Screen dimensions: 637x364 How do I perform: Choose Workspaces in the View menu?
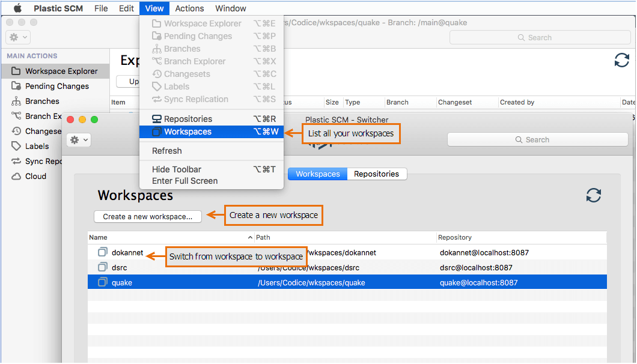(212, 132)
